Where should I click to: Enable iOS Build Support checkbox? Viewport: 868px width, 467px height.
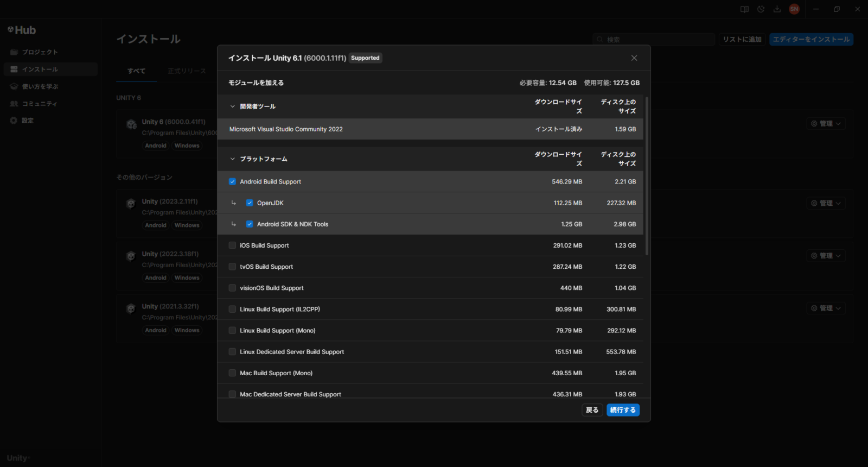[x=232, y=245]
